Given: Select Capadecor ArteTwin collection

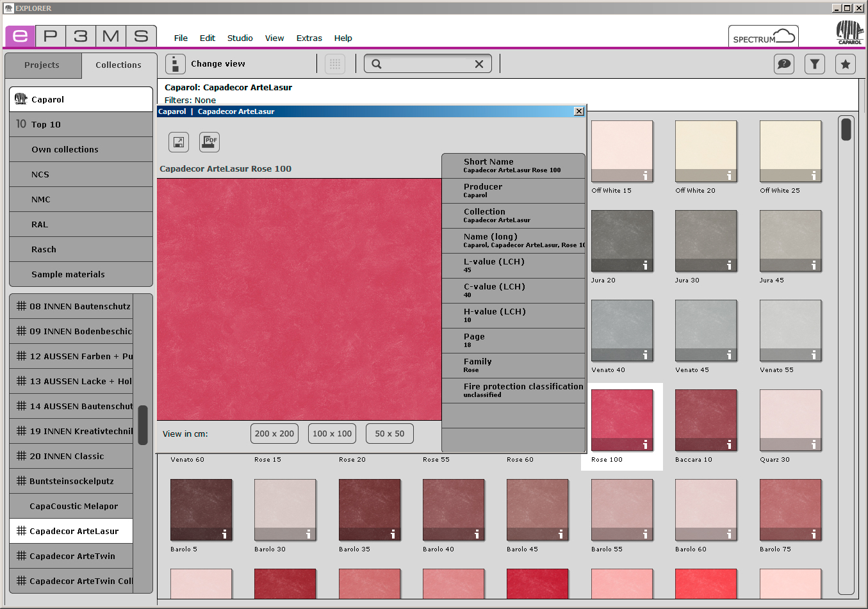Looking at the screenshot, I should (x=71, y=556).
